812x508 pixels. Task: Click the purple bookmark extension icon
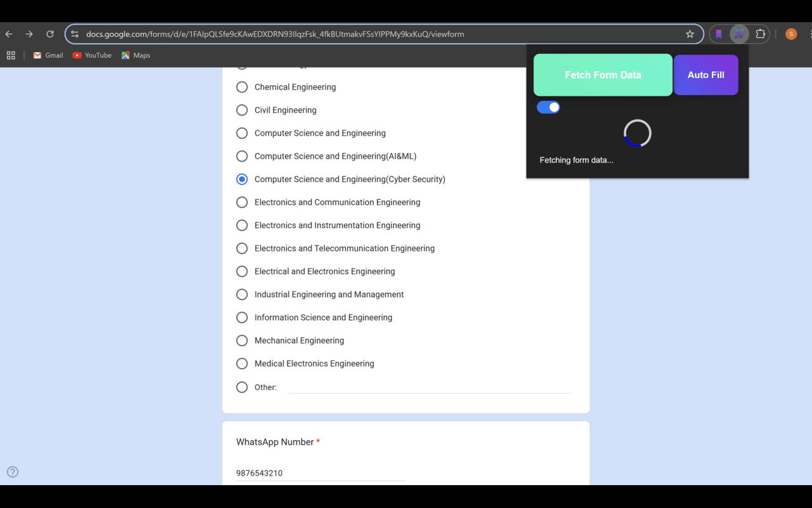[x=719, y=34]
